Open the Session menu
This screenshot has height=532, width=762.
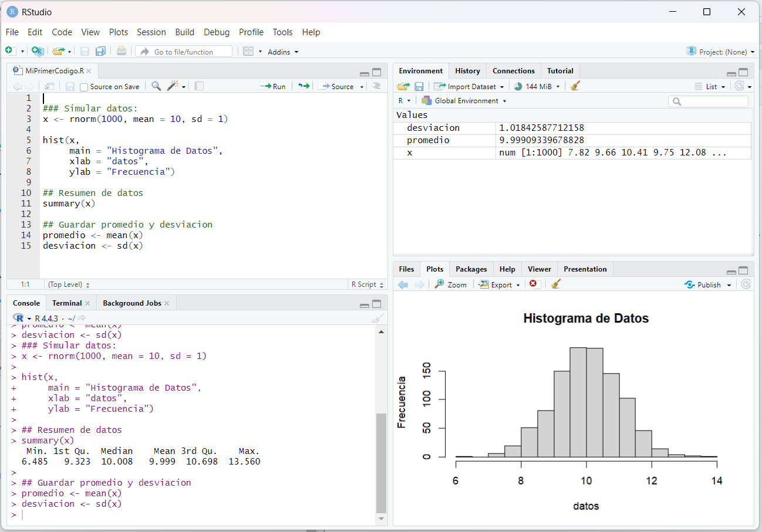(151, 32)
